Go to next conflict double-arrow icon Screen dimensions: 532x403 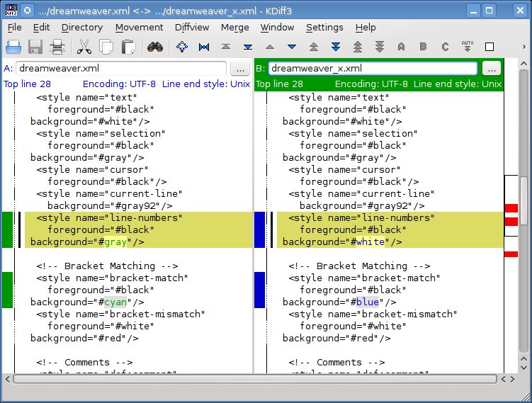336,47
